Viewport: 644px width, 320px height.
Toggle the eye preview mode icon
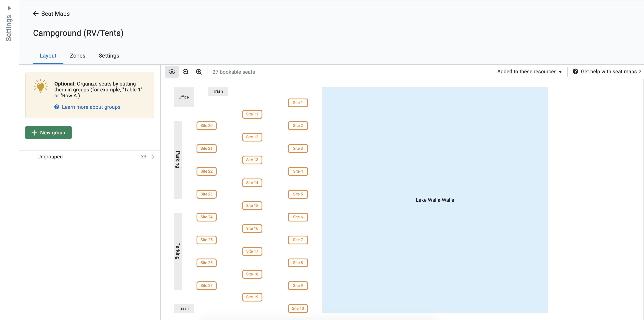[172, 72]
